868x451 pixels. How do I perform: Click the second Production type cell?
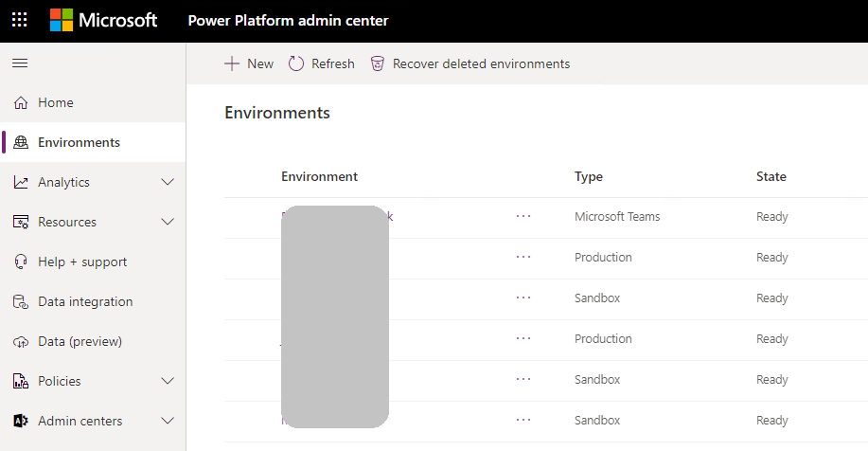pos(603,338)
